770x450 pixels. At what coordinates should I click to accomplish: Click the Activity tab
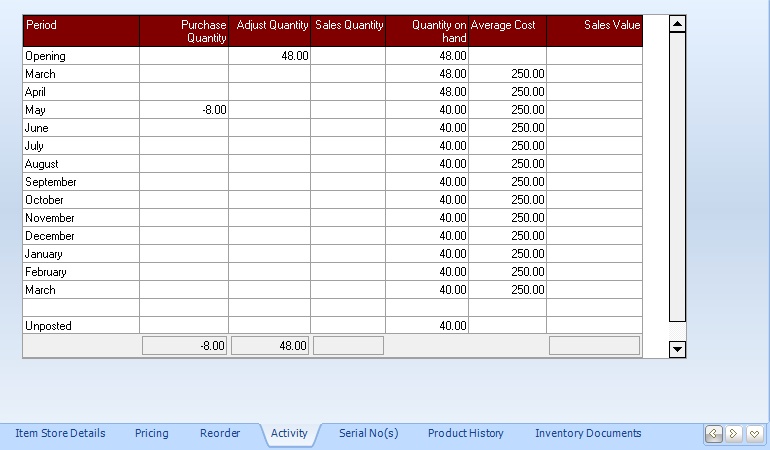tap(289, 434)
